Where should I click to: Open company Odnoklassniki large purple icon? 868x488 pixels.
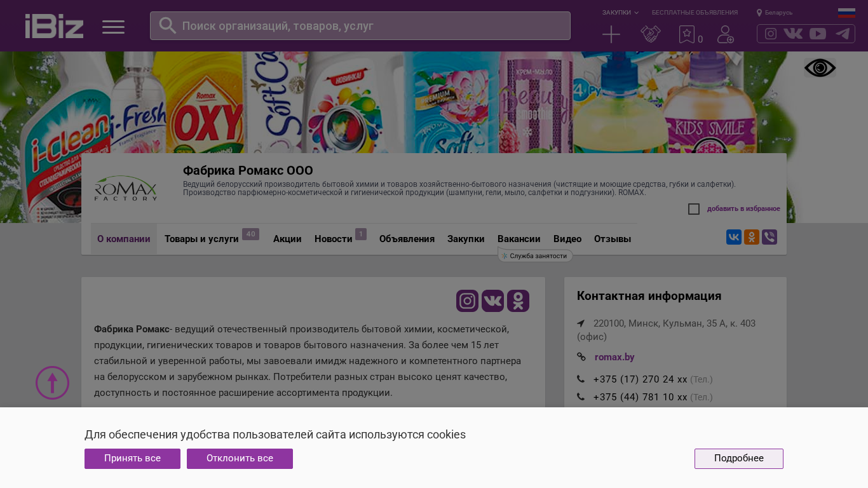[518, 301]
